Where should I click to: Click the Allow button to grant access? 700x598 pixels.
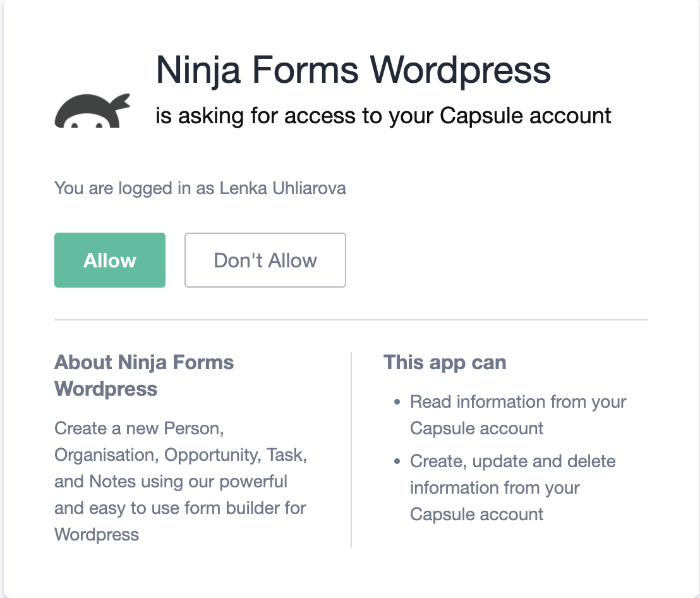point(109,260)
